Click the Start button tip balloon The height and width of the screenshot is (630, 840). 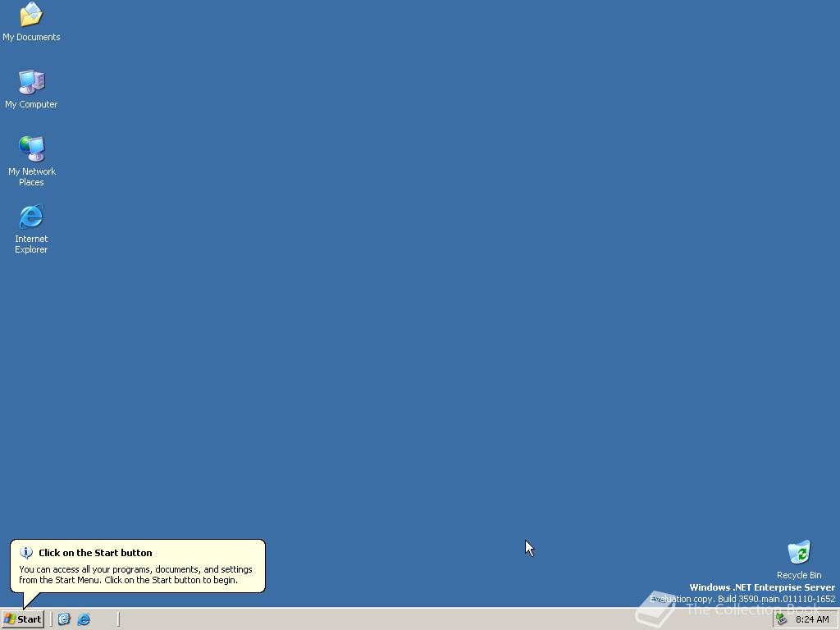pos(138,566)
